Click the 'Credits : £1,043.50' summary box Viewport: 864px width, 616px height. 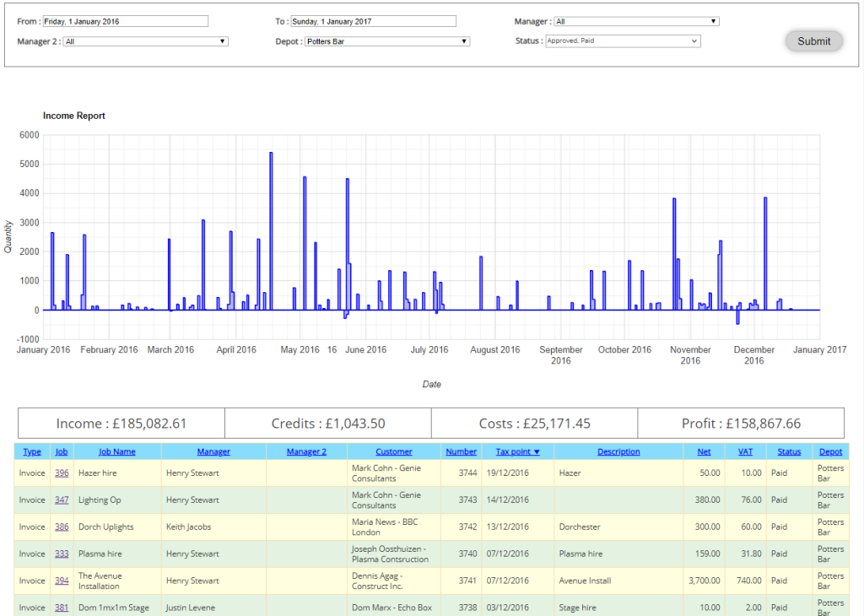point(328,423)
